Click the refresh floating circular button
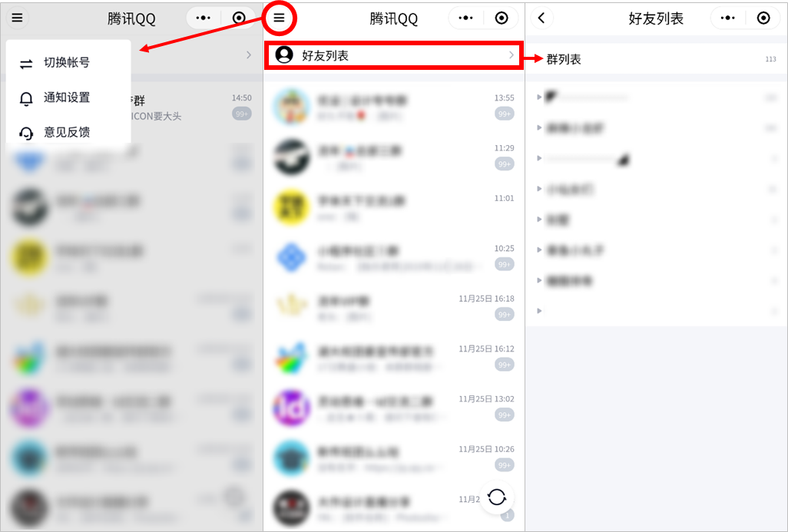 tap(496, 497)
